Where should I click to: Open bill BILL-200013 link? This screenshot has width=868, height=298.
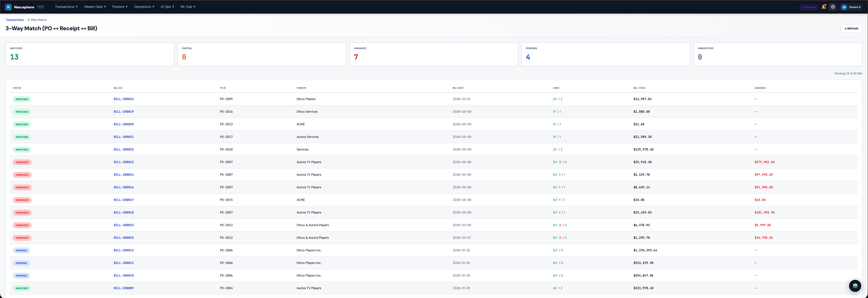coord(124,162)
